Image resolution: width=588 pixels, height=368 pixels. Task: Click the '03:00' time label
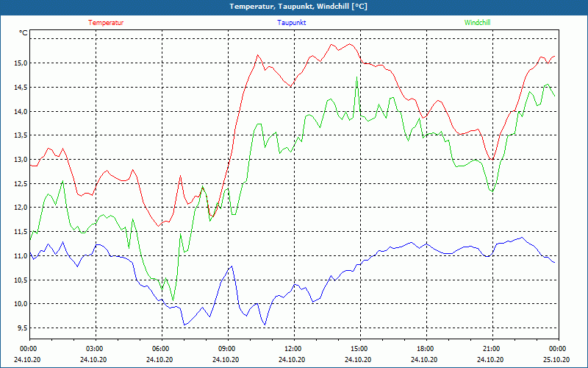pos(94,349)
